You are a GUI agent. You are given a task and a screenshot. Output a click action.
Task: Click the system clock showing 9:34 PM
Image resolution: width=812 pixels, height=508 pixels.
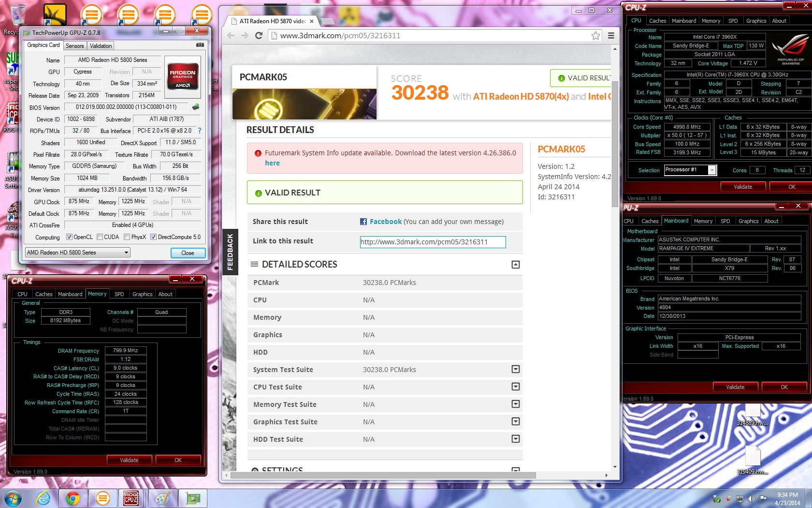[x=787, y=499]
